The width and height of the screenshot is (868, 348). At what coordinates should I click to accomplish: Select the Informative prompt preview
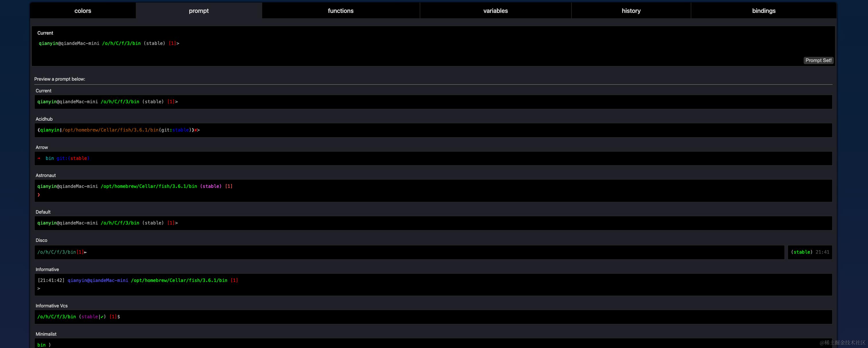click(x=433, y=284)
